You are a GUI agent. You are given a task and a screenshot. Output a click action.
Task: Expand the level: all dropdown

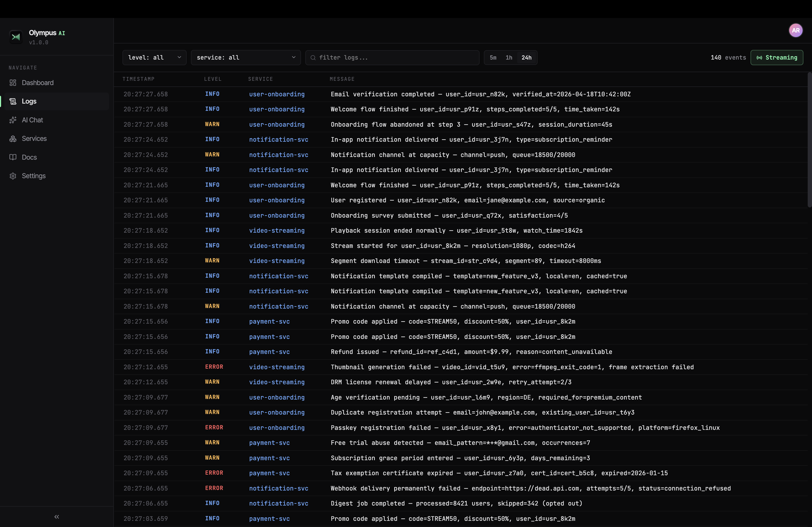[154, 58]
